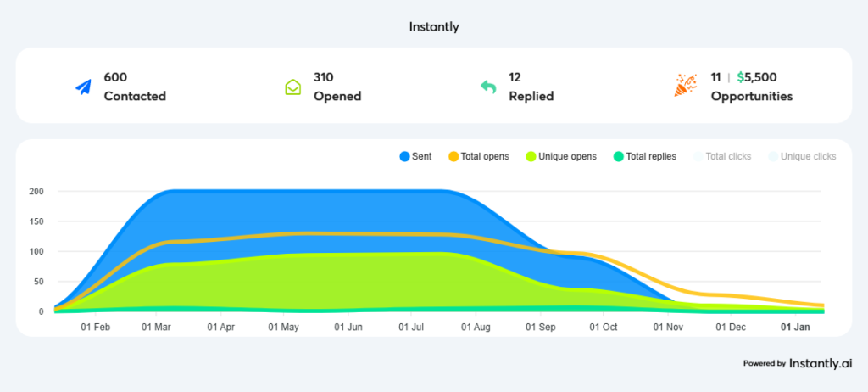Click the lime Unique opens color dot
The width and height of the screenshot is (868, 392).
click(x=531, y=157)
